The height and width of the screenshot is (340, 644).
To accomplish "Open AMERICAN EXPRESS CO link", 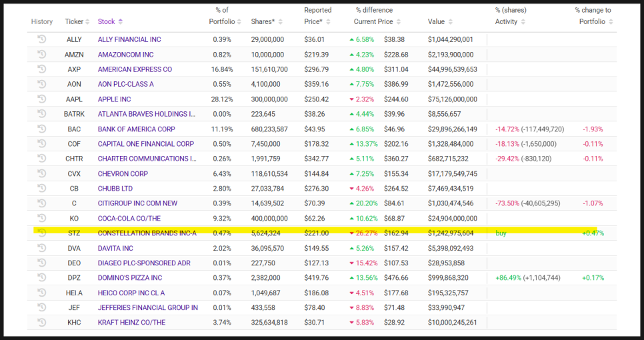I will coord(135,69).
